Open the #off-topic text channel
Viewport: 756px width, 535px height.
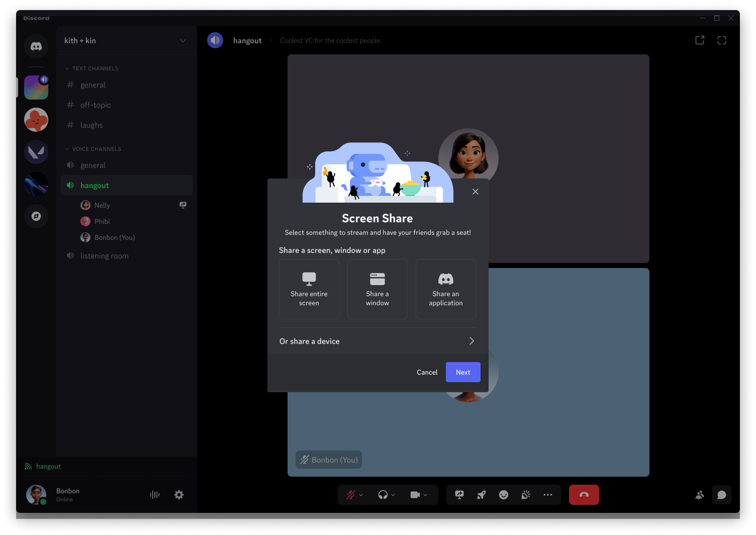(127, 105)
